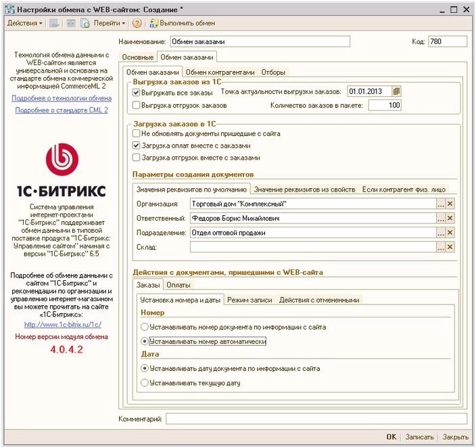Viewport: 476px width, 448px height.
Task: Open link Подробнее о технологии обмена
Action: click(62, 98)
